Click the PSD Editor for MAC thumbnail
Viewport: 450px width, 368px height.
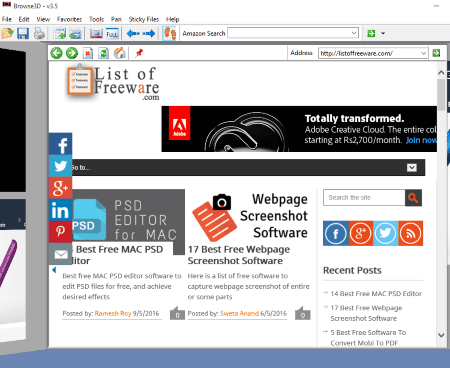pyautogui.click(x=128, y=215)
